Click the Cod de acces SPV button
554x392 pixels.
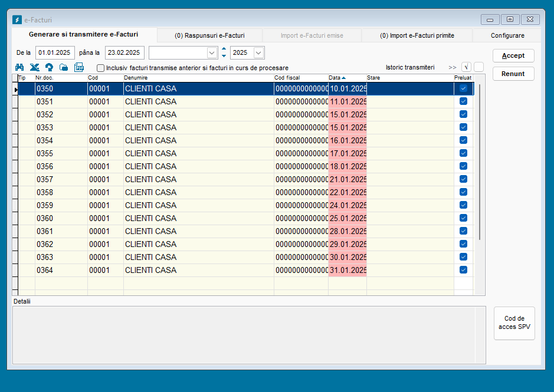pos(514,323)
